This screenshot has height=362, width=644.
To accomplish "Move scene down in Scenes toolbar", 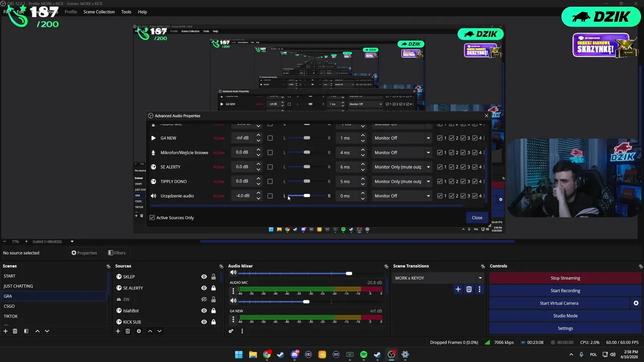I will click(47, 331).
